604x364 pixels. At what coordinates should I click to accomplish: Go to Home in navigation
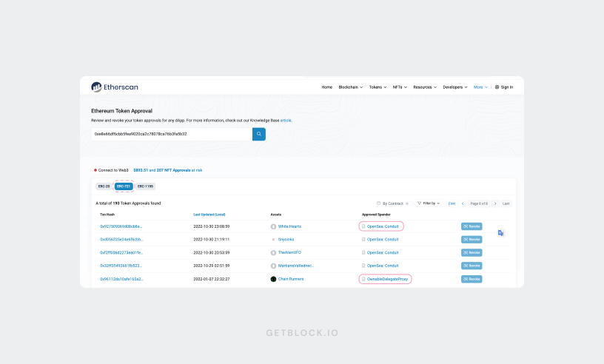click(326, 87)
